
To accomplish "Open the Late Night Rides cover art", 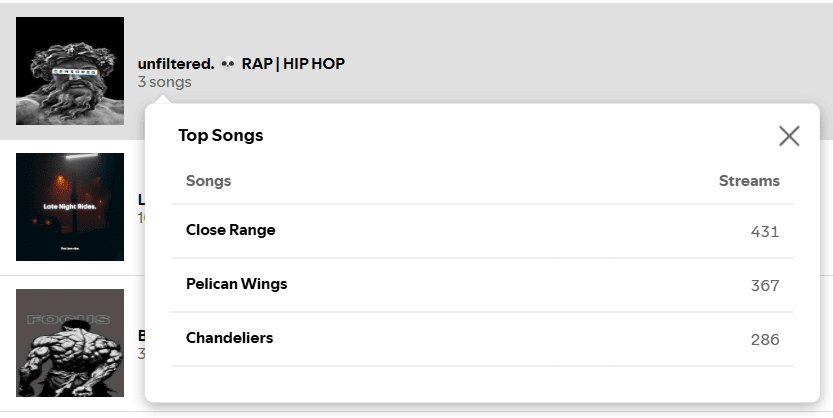I will tap(70, 207).
